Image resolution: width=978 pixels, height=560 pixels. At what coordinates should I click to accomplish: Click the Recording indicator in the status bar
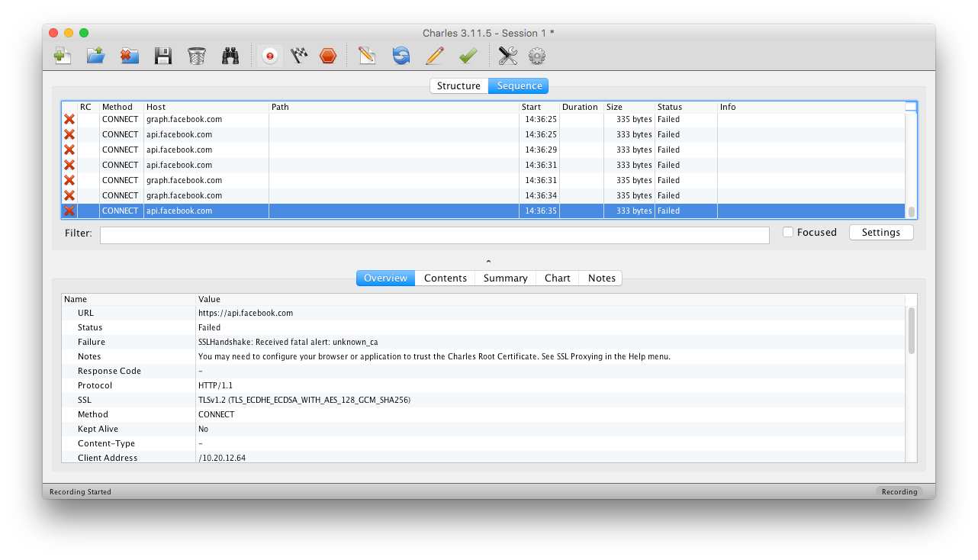[x=899, y=492]
